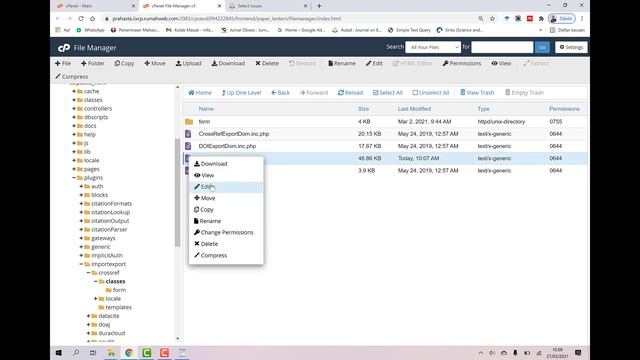Go to Home in file navigation
The image size is (640, 360).
click(x=200, y=93)
